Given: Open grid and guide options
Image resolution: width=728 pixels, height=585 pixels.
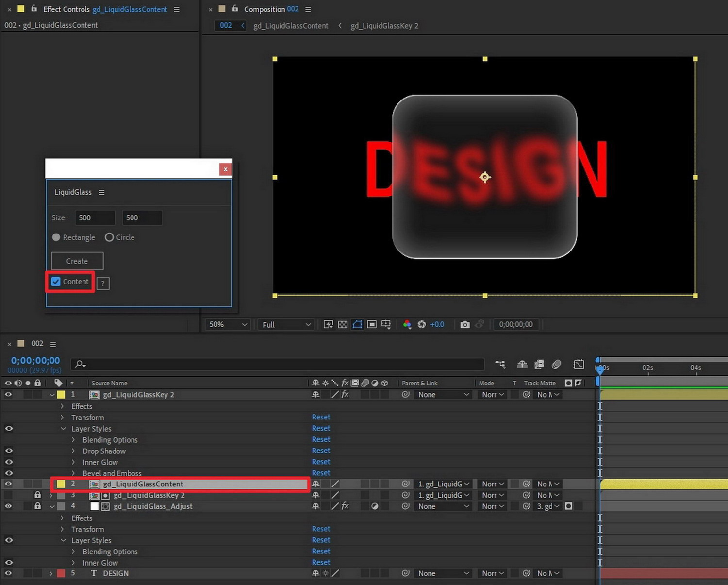Looking at the screenshot, I should pyautogui.click(x=386, y=324).
